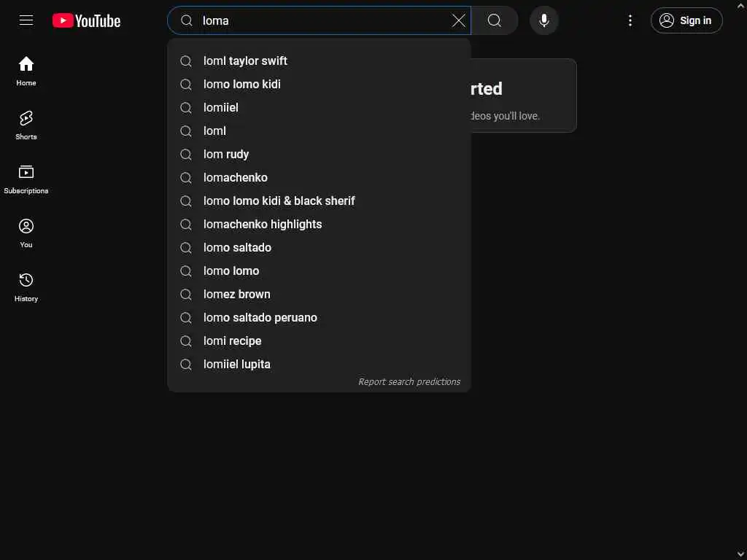
Task: Open Subscriptions from sidebar
Action: (x=26, y=179)
